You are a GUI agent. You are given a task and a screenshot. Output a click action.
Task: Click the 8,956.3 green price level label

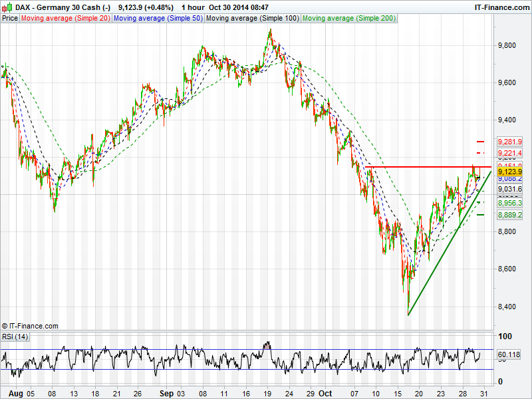(x=509, y=203)
